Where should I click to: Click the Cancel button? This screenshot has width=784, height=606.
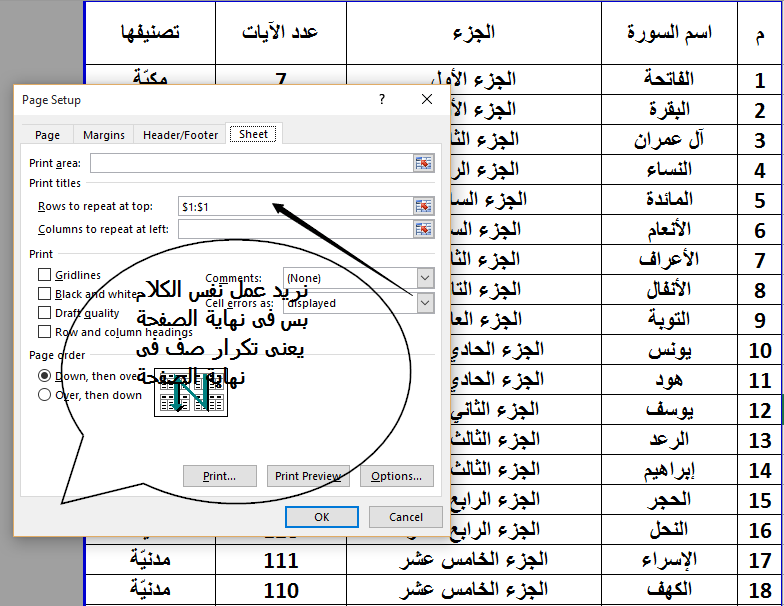(x=406, y=517)
